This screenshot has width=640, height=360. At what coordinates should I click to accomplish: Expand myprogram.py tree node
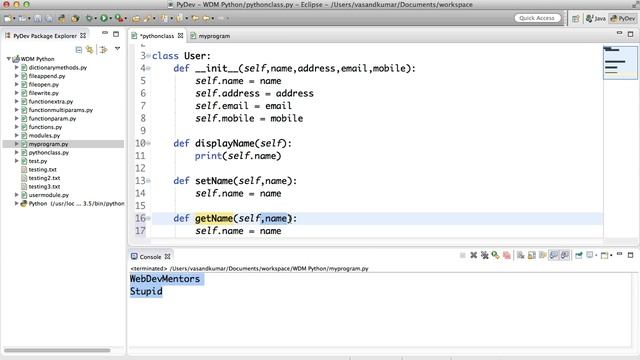click(17, 144)
